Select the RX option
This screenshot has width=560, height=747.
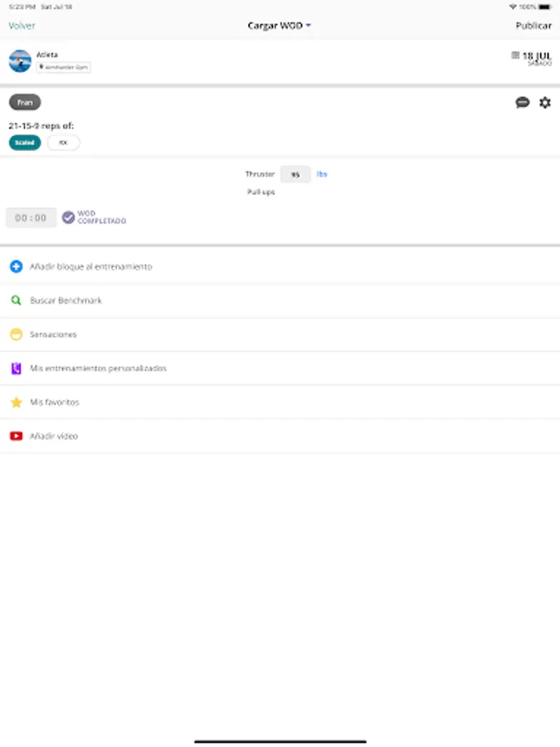point(63,143)
